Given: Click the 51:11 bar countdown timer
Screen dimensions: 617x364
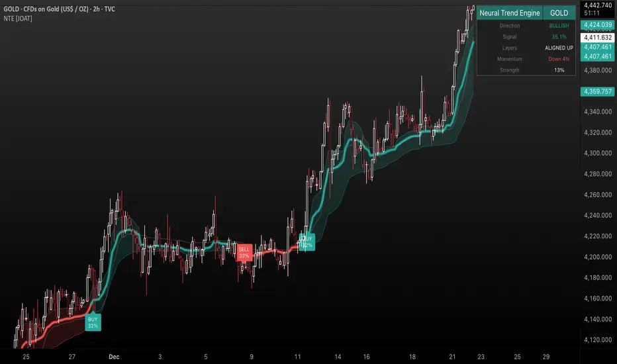Looking at the screenshot, I should (x=592, y=13).
